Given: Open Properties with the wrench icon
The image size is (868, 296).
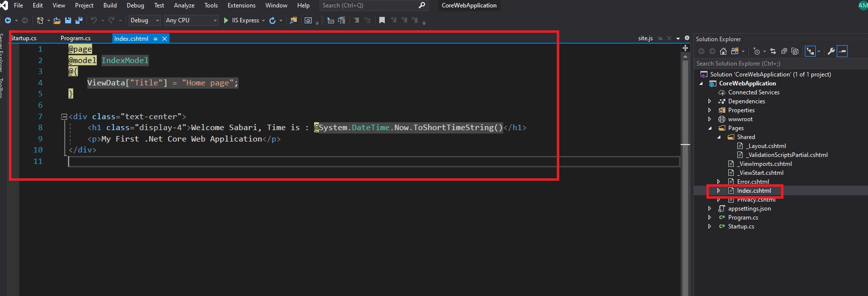Looking at the screenshot, I should click(831, 51).
